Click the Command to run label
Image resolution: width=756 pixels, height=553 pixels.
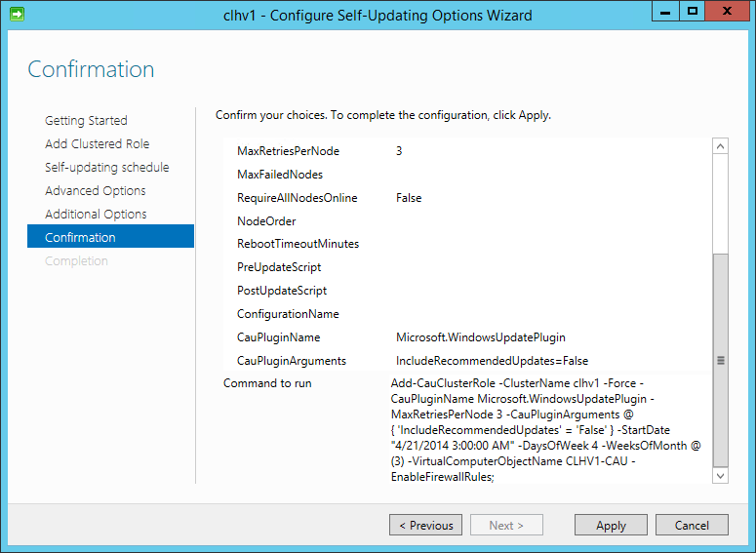(x=267, y=383)
